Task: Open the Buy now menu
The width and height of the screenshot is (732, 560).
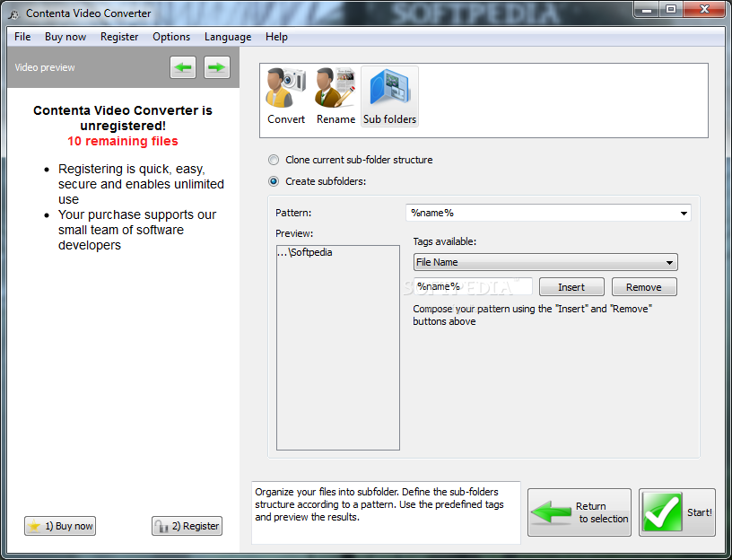Action: click(x=65, y=37)
